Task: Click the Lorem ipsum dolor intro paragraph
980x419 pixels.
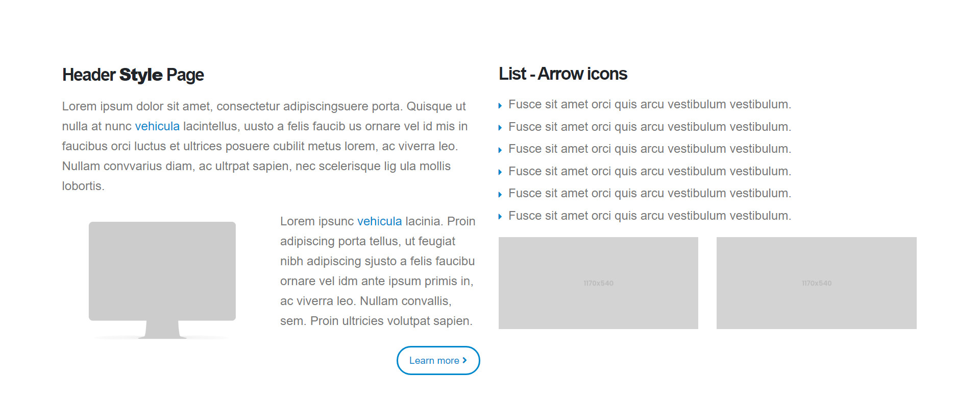Action: coord(265,146)
